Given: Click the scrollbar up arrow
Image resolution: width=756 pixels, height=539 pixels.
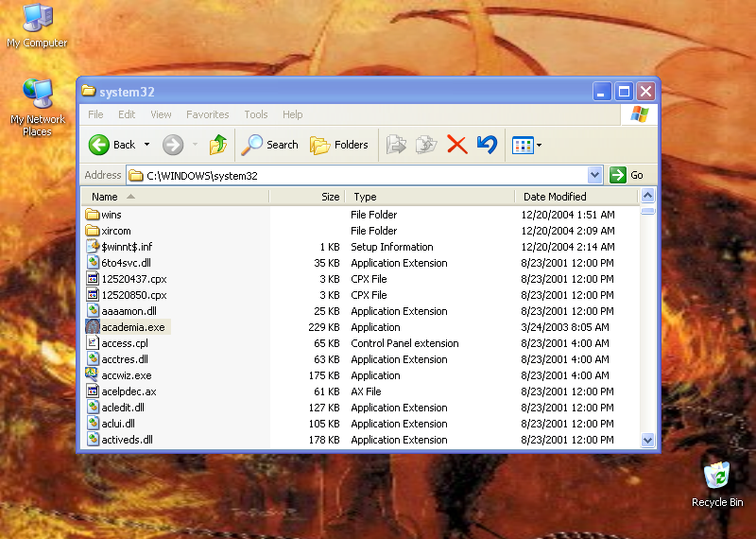Looking at the screenshot, I should (647, 196).
